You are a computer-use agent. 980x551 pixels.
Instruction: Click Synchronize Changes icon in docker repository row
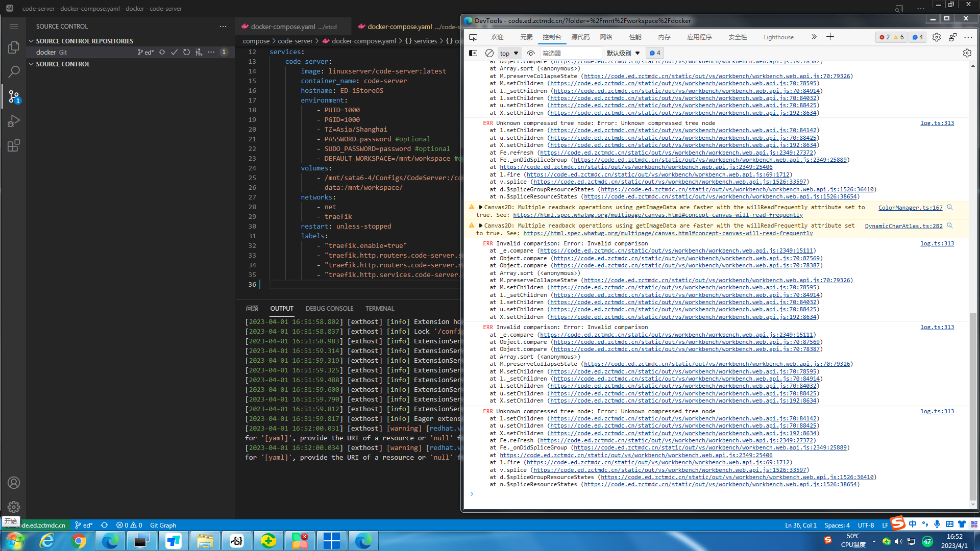[x=162, y=52]
